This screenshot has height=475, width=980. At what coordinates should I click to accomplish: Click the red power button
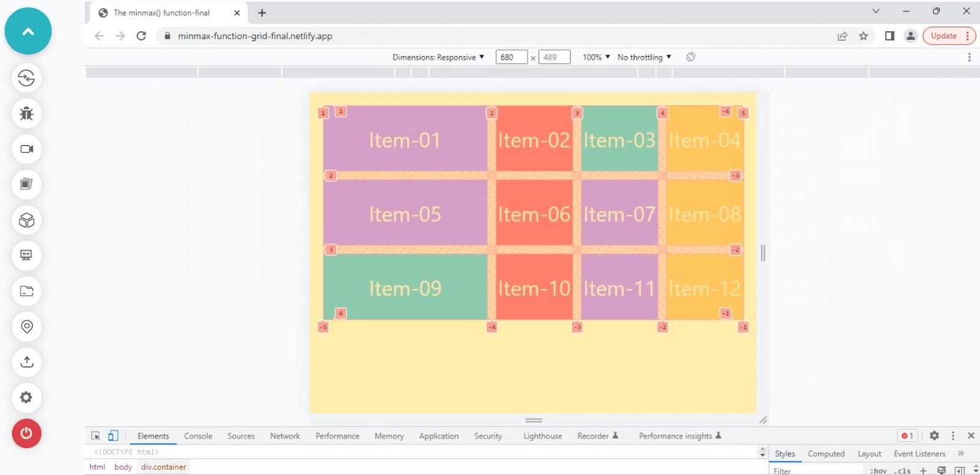point(26,433)
